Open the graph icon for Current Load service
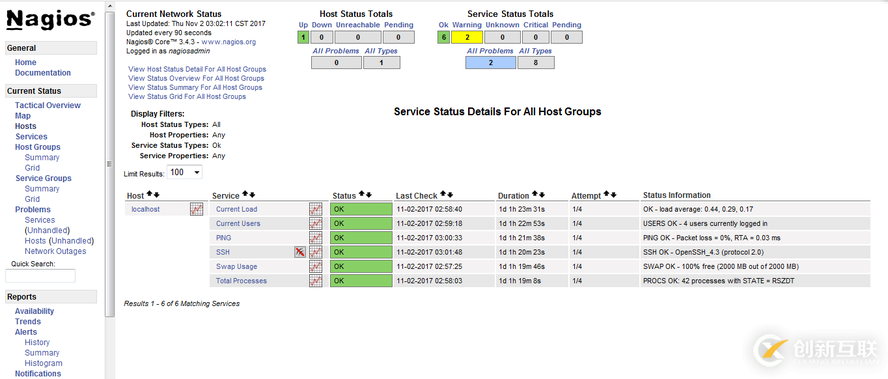 point(315,209)
